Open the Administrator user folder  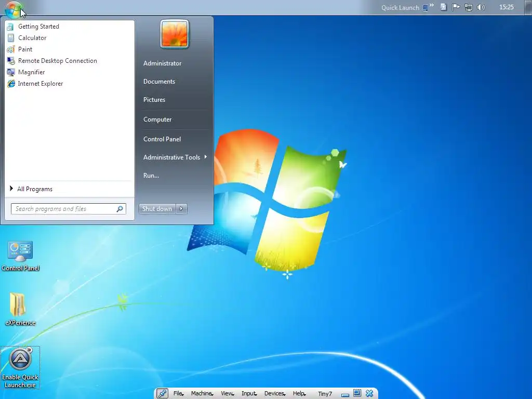[x=162, y=63]
